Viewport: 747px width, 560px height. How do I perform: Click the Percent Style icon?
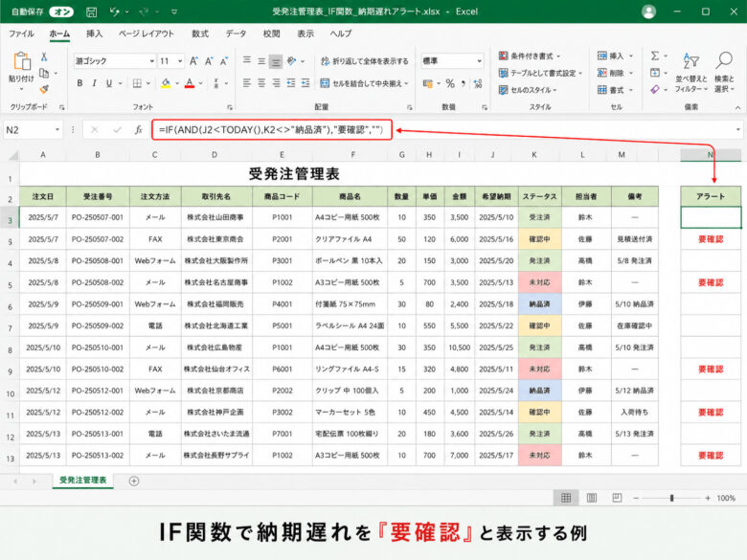(x=450, y=83)
